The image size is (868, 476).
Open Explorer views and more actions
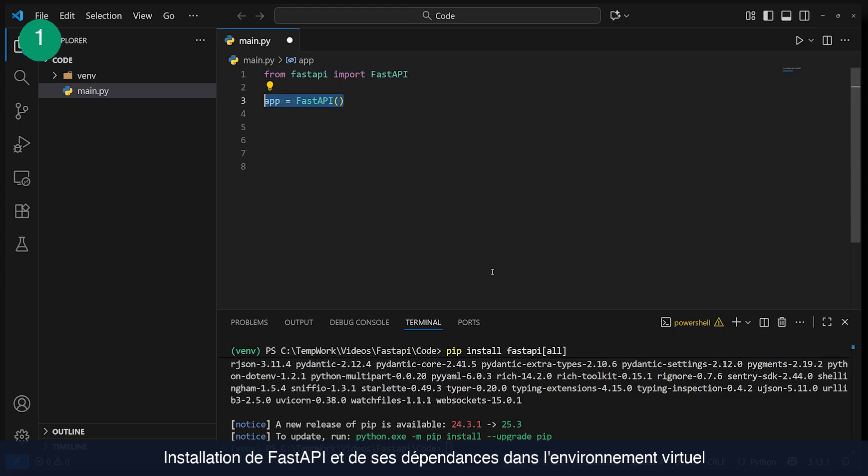point(200,40)
